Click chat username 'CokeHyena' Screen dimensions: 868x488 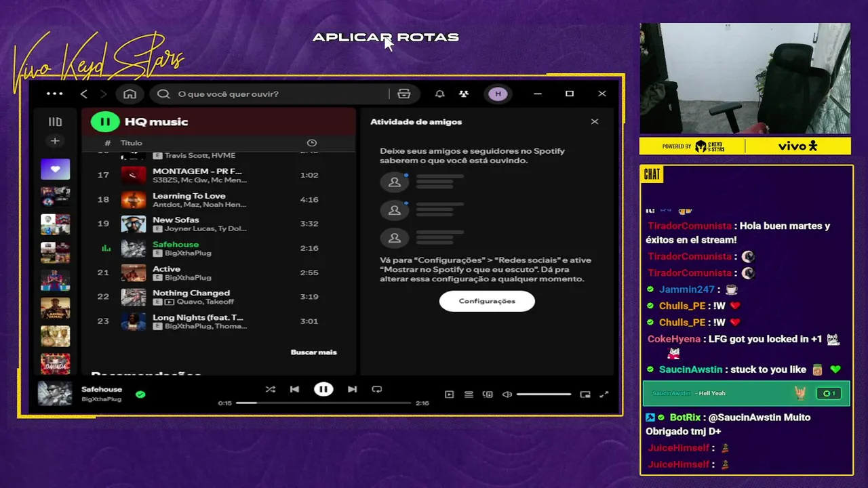(673, 339)
